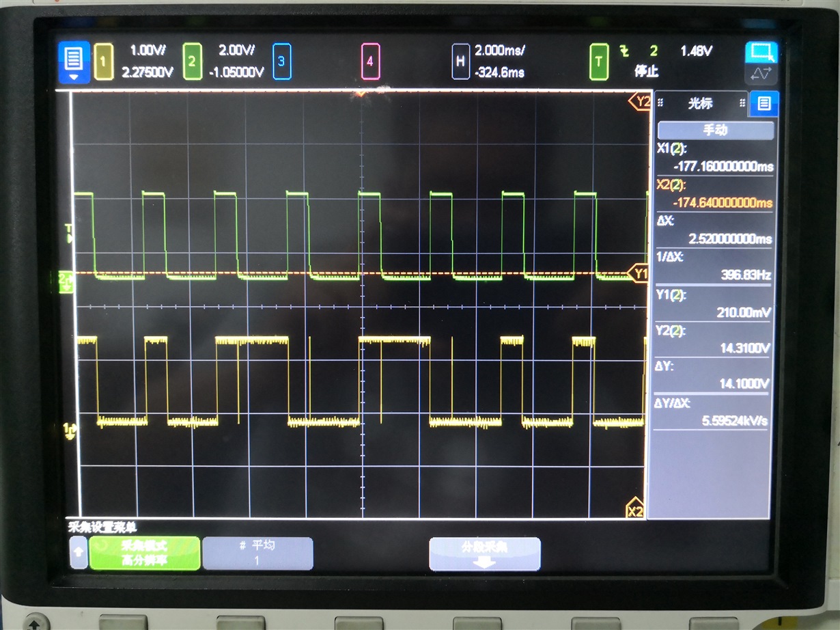The image size is (840, 630).
Task: Select the X2(2) cursor value
Action: pyautogui.click(x=714, y=195)
